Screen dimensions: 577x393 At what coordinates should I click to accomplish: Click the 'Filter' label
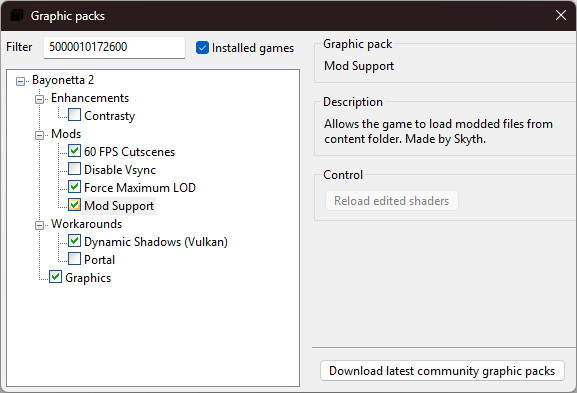tap(19, 47)
